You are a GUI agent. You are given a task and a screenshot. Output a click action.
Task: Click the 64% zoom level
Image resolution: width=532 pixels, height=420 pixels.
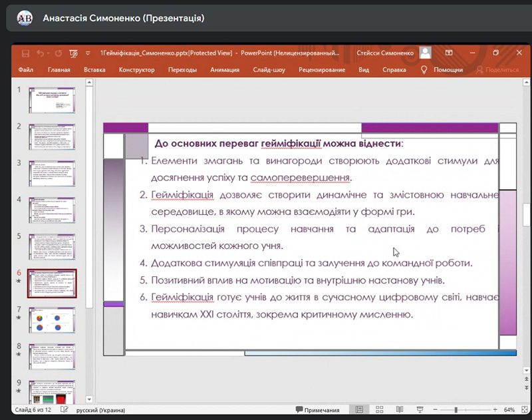click(509, 410)
